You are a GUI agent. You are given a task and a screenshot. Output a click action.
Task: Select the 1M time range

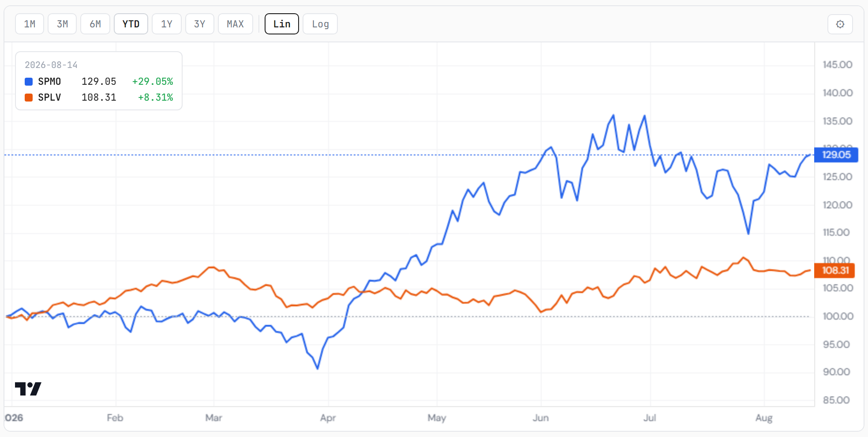click(30, 24)
